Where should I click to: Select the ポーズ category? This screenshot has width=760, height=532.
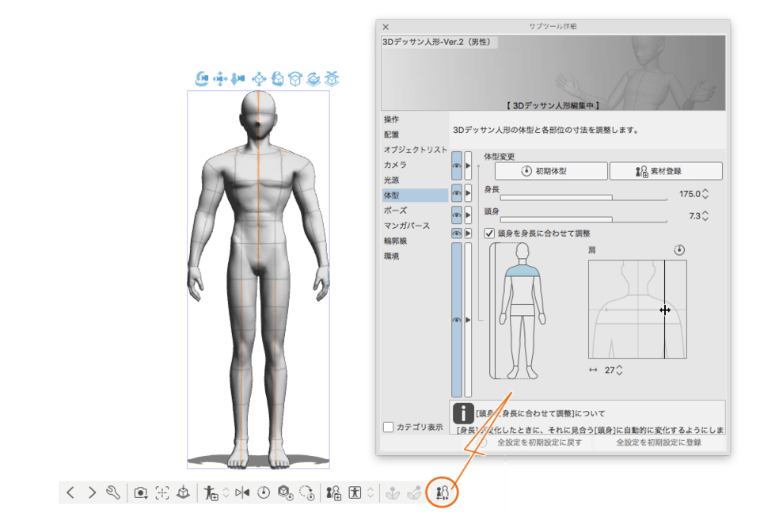click(395, 211)
